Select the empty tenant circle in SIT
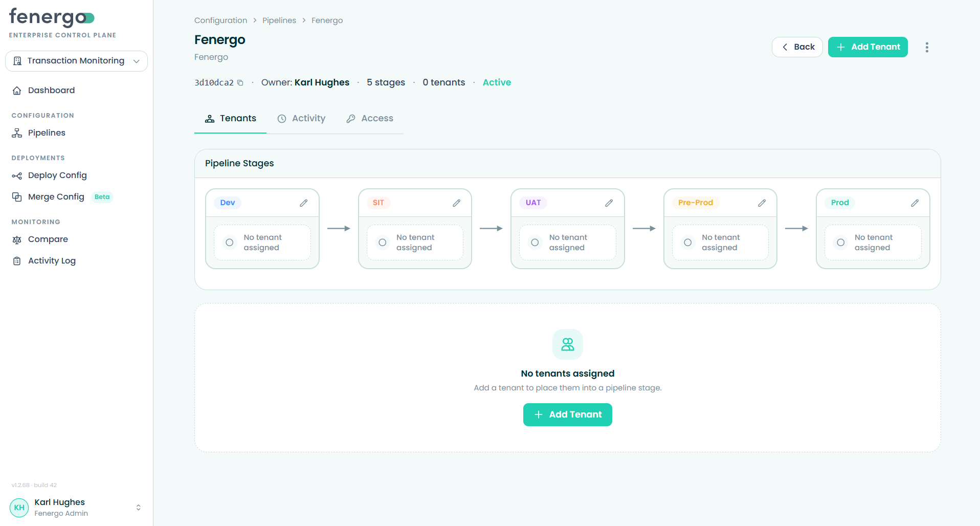 point(382,243)
